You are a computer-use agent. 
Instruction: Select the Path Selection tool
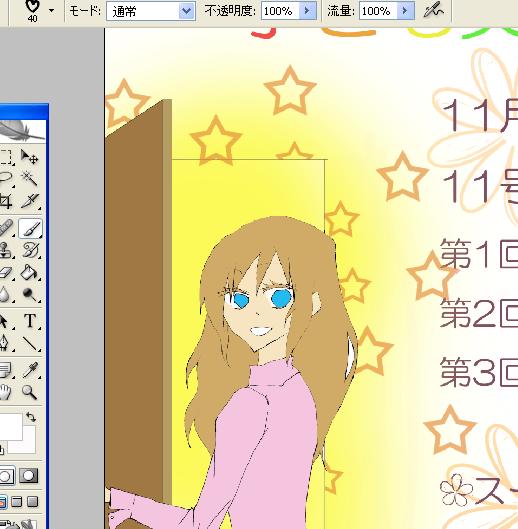[6, 321]
